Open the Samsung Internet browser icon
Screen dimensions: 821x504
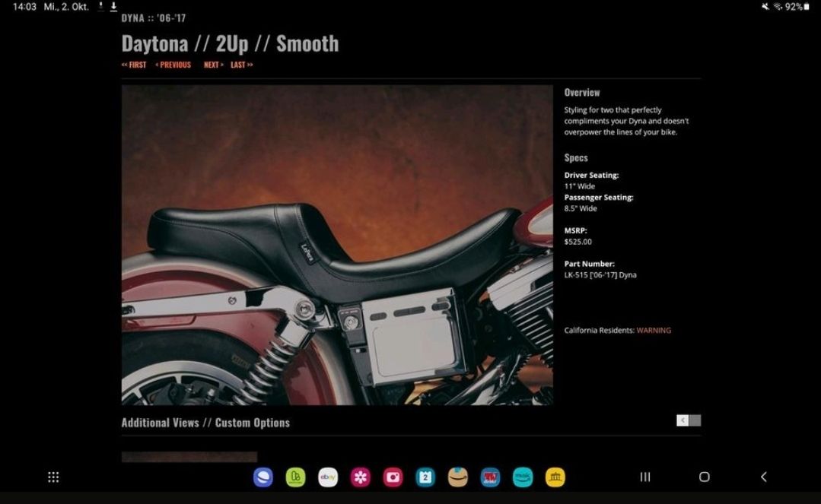click(263, 477)
